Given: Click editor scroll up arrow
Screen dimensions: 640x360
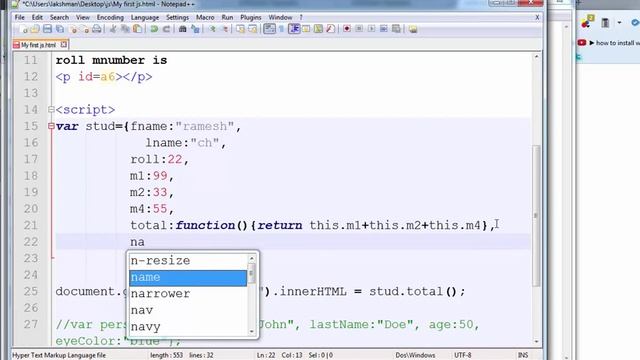Looking at the screenshot, I should (x=536, y=57).
